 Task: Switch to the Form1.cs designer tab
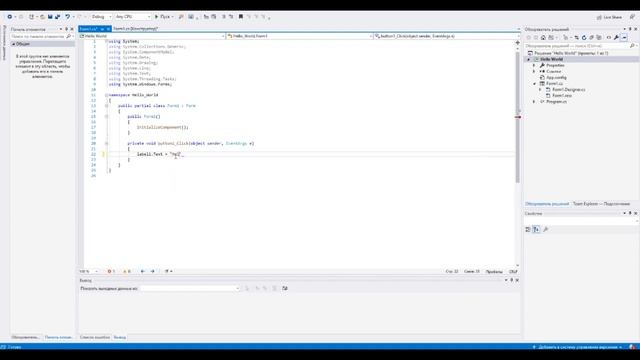[135, 29]
